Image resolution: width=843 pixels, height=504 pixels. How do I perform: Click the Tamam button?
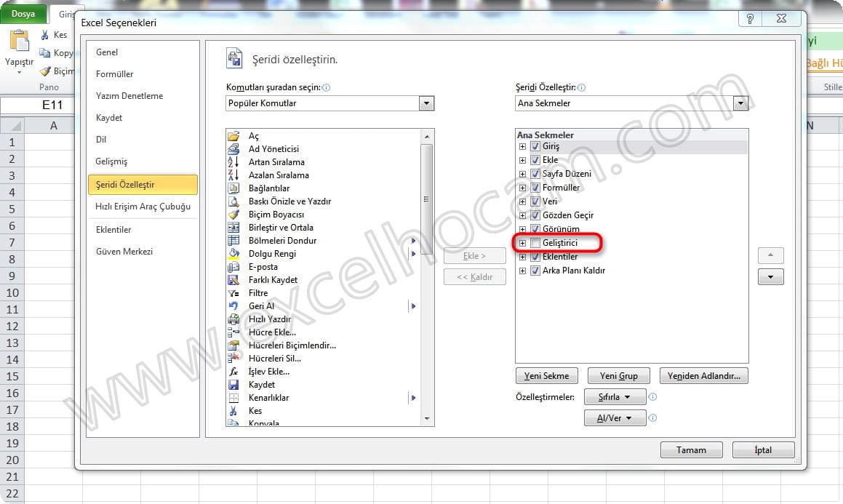pyautogui.click(x=692, y=449)
